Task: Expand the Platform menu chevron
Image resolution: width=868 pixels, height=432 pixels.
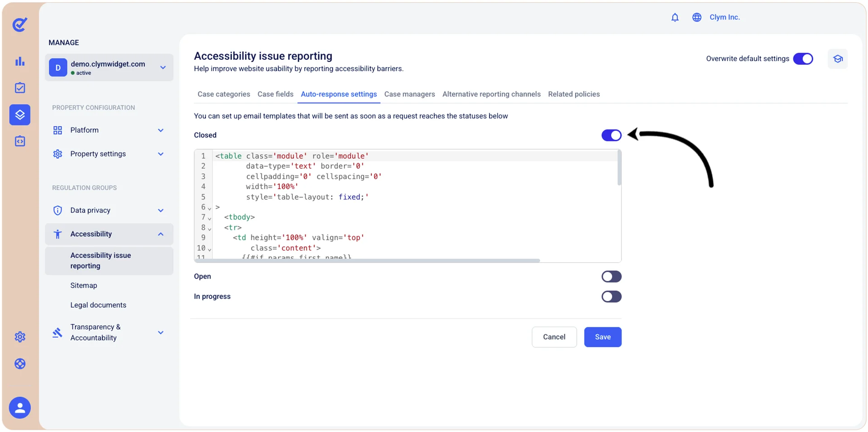Action: click(161, 130)
